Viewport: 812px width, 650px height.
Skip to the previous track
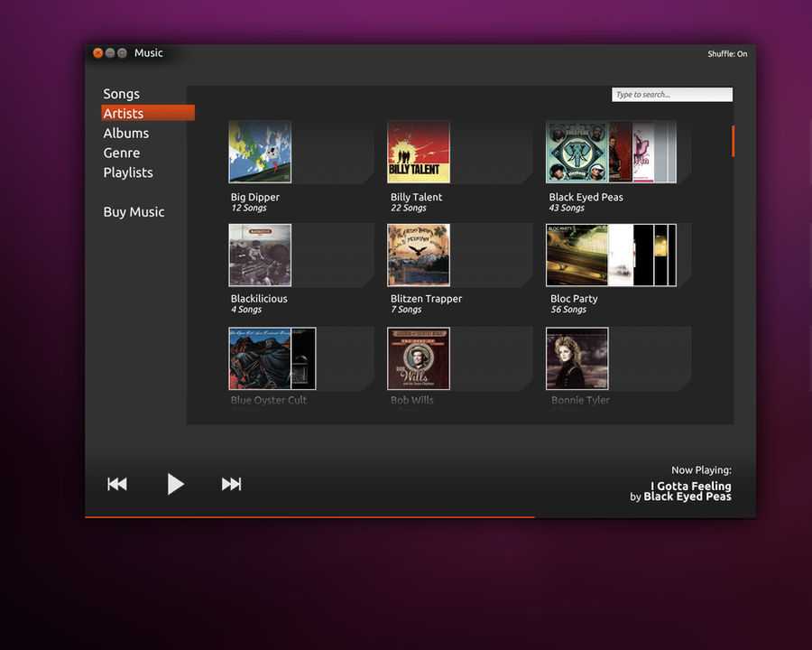click(117, 484)
